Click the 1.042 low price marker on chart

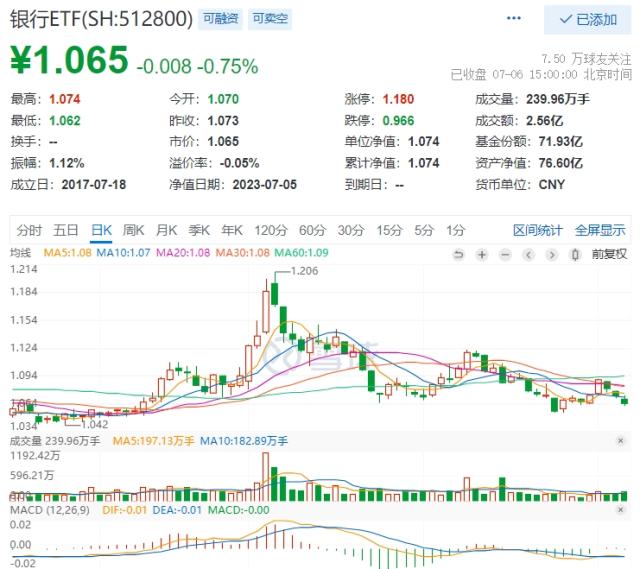point(94,425)
